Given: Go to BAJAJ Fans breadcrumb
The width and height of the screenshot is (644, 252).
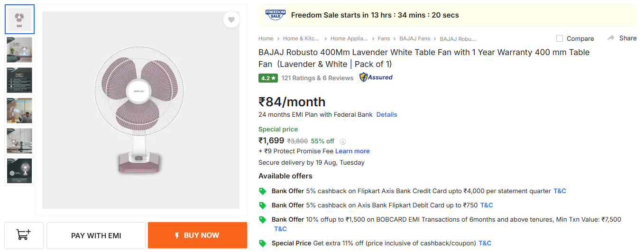Looking at the screenshot, I should coord(415,38).
